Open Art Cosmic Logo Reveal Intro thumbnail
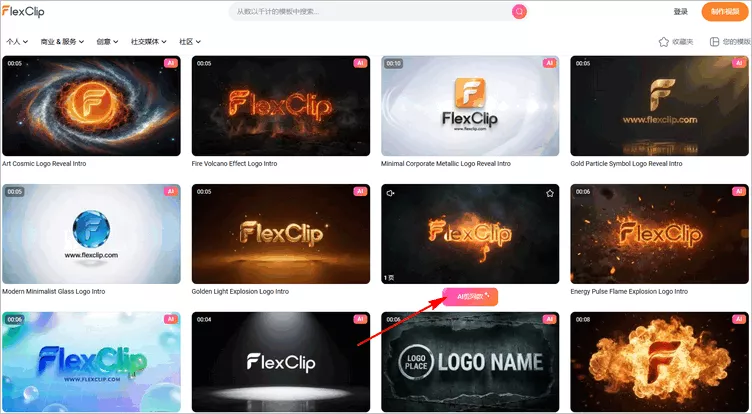 click(x=91, y=106)
